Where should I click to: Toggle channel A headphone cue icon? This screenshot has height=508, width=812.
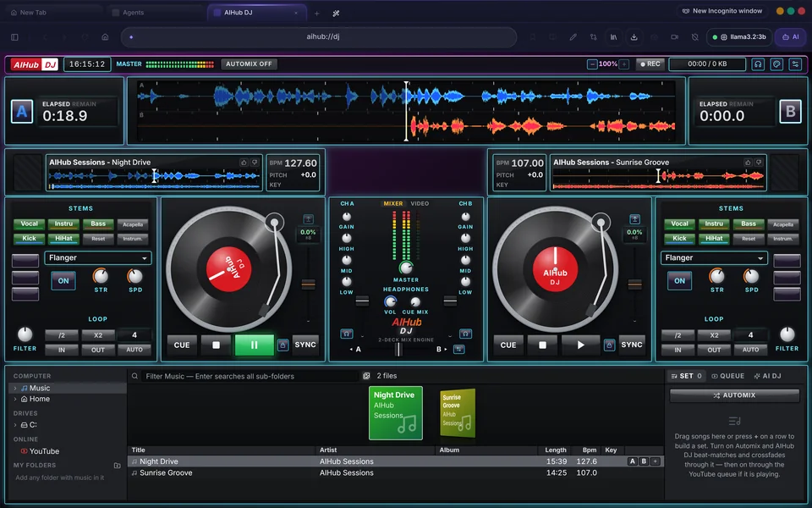click(x=347, y=334)
